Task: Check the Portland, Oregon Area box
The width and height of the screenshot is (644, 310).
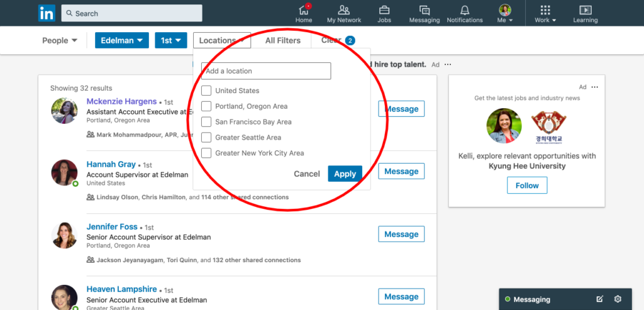Action: (x=206, y=106)
